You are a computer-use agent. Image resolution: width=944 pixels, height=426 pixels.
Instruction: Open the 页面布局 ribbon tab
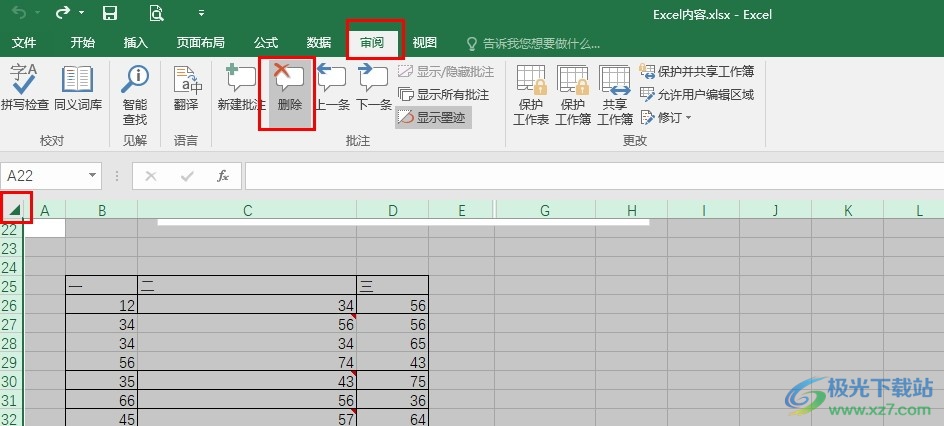point(200,43)
